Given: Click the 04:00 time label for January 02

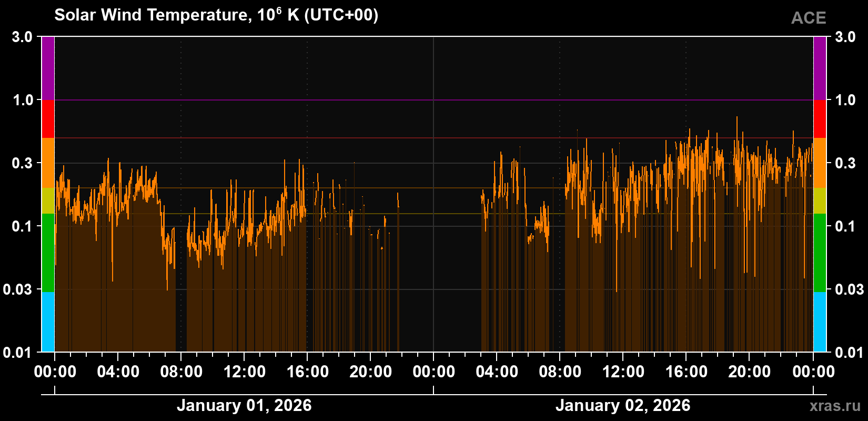Looking at the screenshot, I should (497, 372).
